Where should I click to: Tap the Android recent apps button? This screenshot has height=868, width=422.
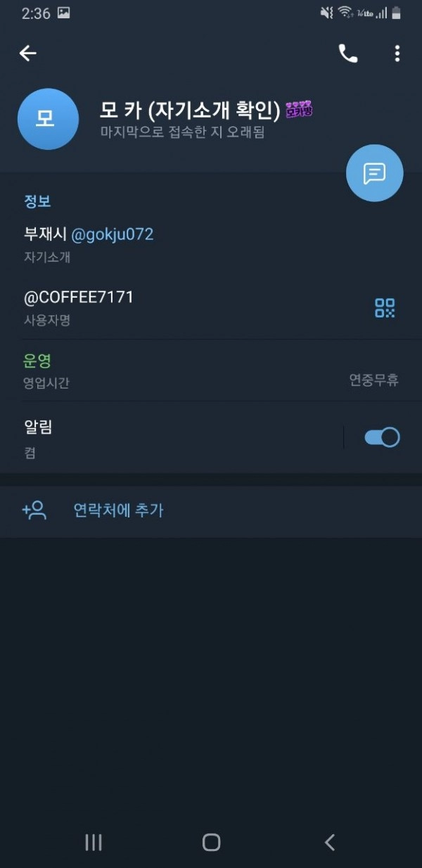(x=94, y=842)
